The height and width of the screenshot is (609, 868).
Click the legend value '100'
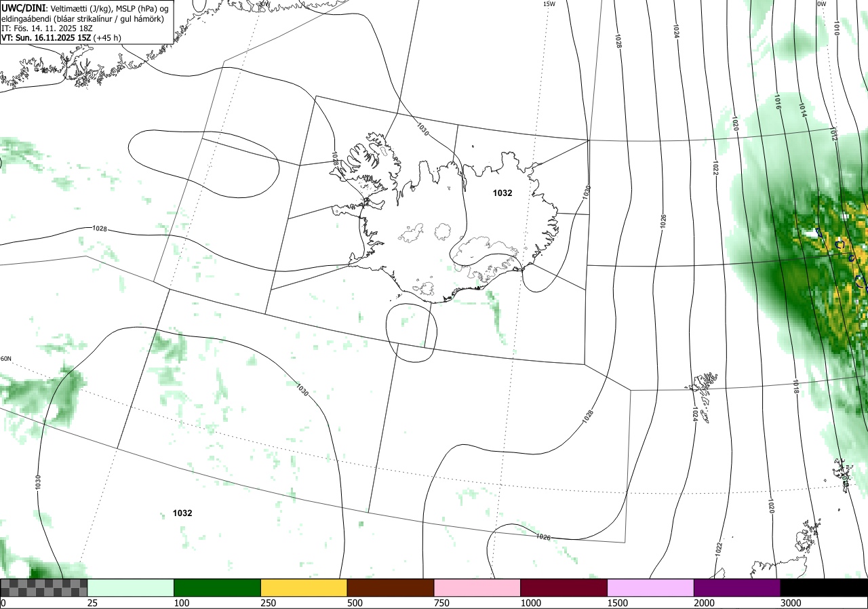181,603
